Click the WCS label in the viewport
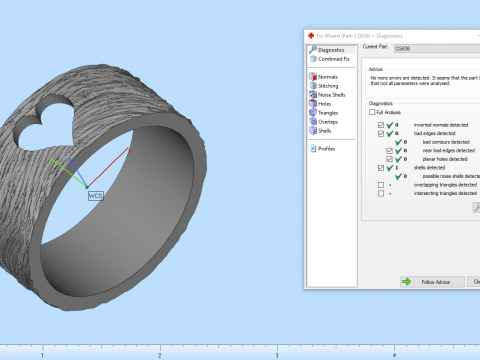The width and height of the screenshot is (480, 360). [96, 196]
